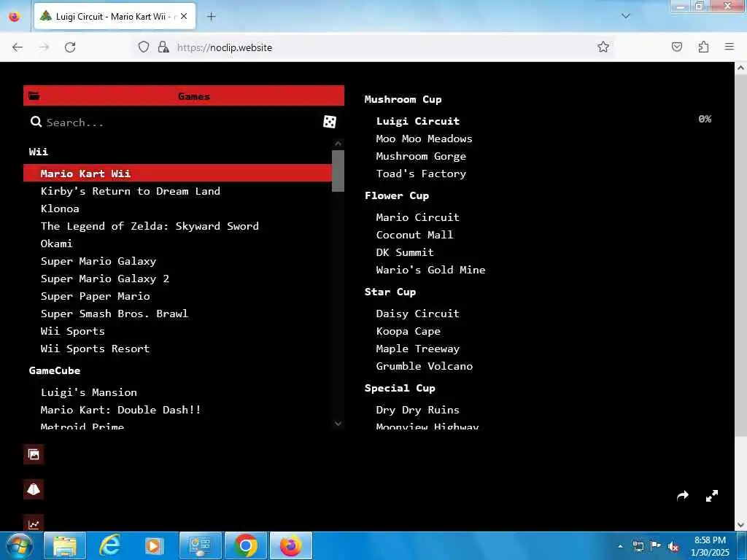
Task: Select Mario Kart Wii in the games list
Action: tap(177, 174)
